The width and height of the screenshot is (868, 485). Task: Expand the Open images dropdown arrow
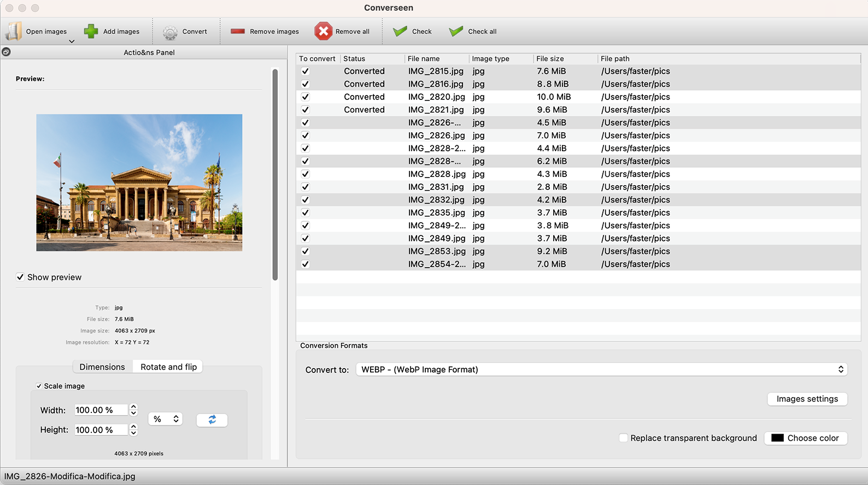click(72, 42)
